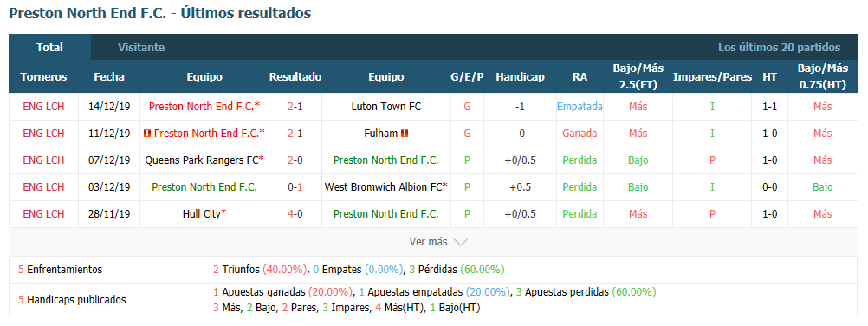Click red card icon after Fulham
Image resolution: width=868 pixels, height=326 pixels.
(x=405, y=134)
